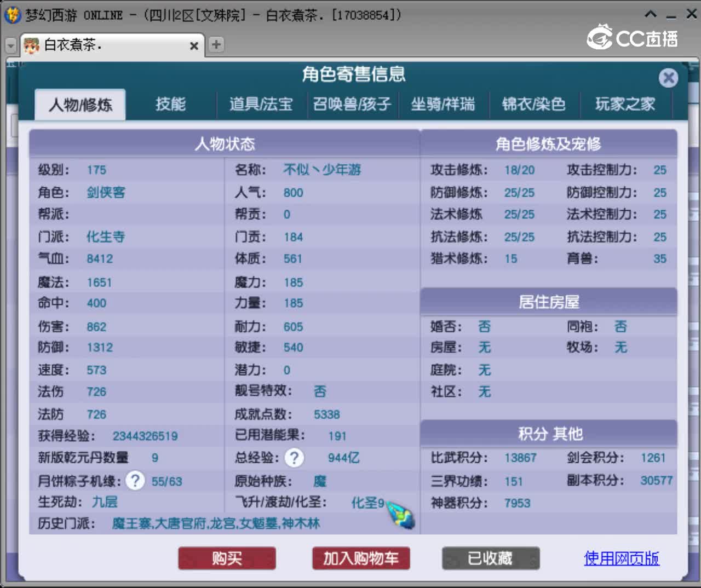Image resolution: width=701 pixels, height=588 pixels.
Task: Collapse window using title bar up arrow
Action: (651, 14)
